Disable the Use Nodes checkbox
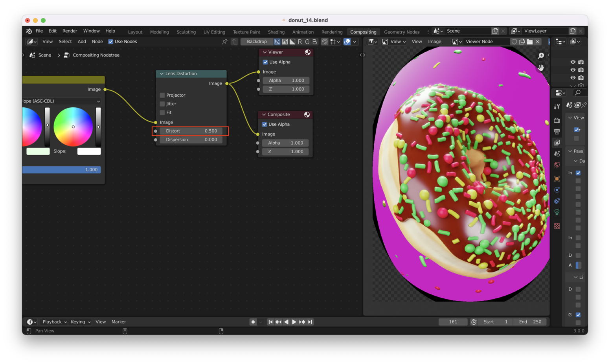This screenshot has width=610, height=364. [x=111, y=42]
